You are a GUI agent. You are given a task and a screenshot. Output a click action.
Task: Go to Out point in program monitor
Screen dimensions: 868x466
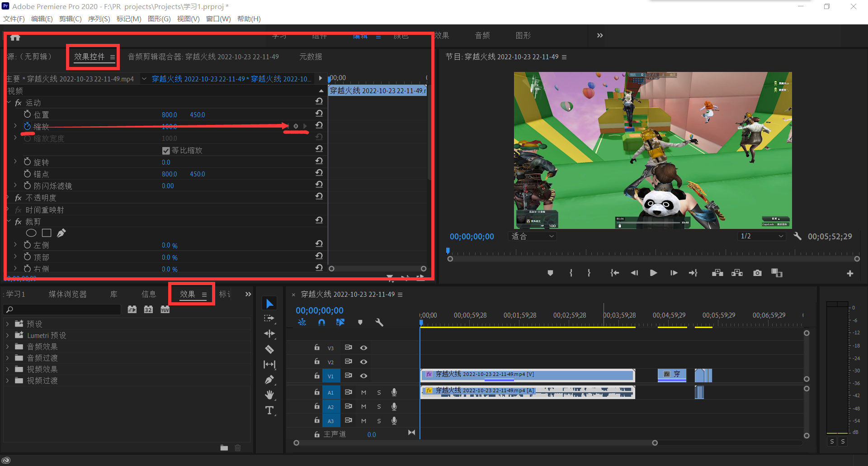(x=693, y=273)
